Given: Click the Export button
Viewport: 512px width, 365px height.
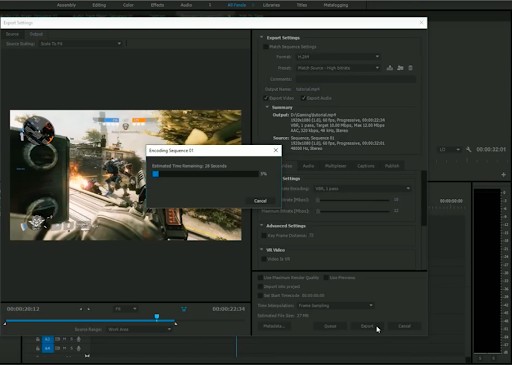Looking at the screenshot, I should pos(367,326).
